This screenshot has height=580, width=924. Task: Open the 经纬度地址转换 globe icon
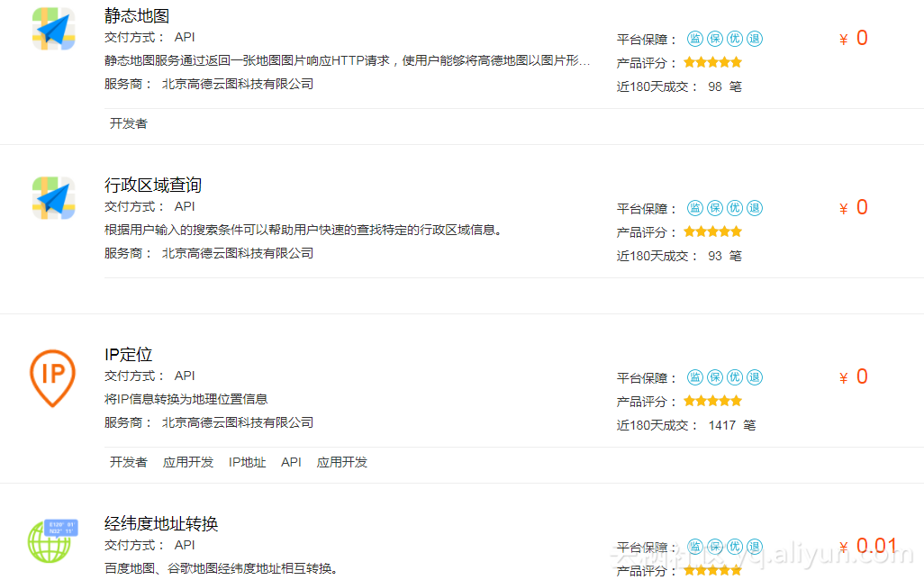click(52, 540)
